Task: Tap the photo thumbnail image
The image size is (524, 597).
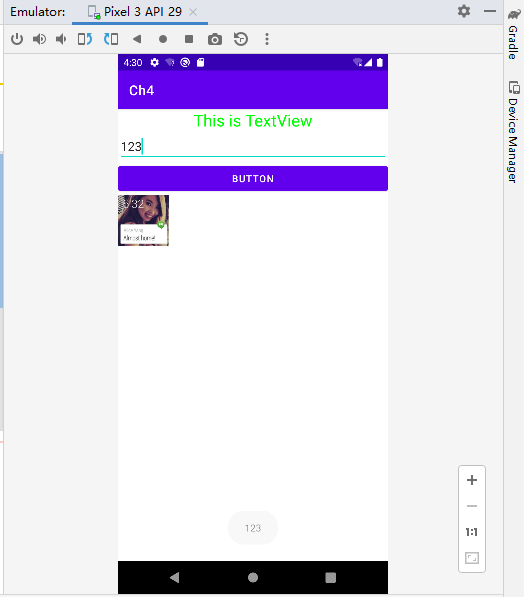Action: tap(143, 220)
